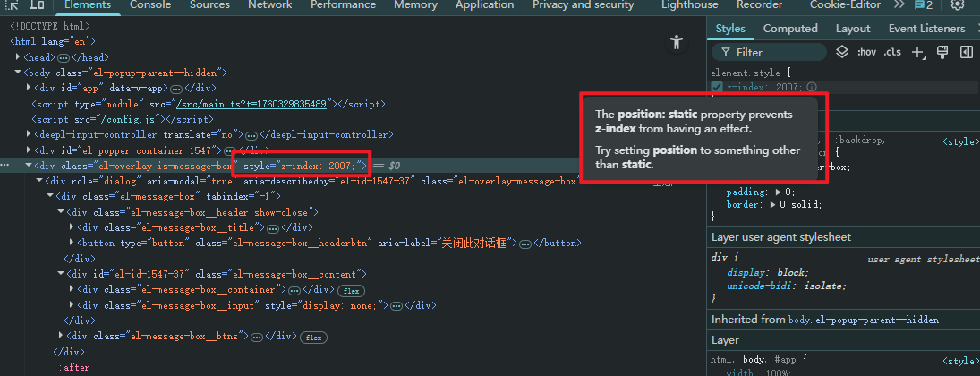Add a new style rule with plus icon
Screen dimensions: 980x376
pos(917,53)
